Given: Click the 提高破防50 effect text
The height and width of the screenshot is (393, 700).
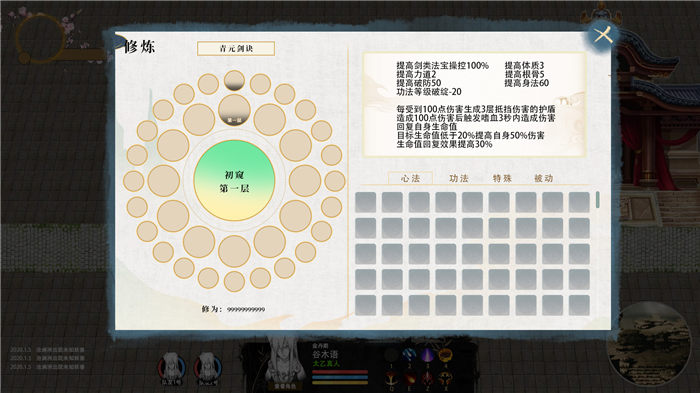Looking at the screenshot, I should 419,83.
